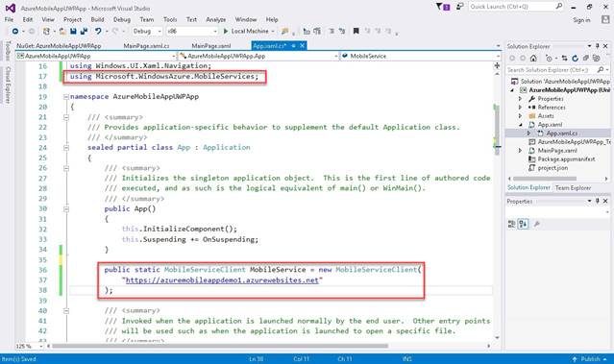
Task: Save the current file with the Save icon
Action: pos(73,31)
